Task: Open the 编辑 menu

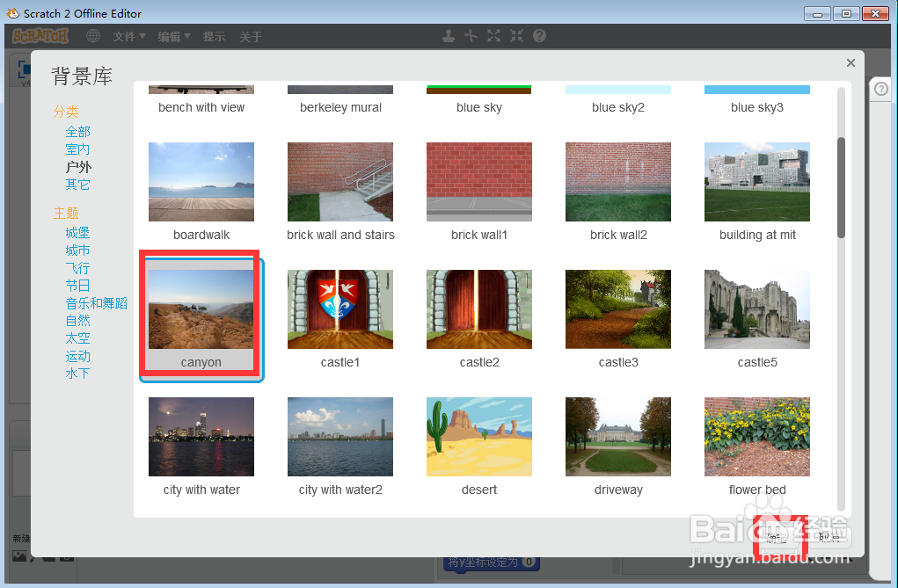Action: coord(174,37)
